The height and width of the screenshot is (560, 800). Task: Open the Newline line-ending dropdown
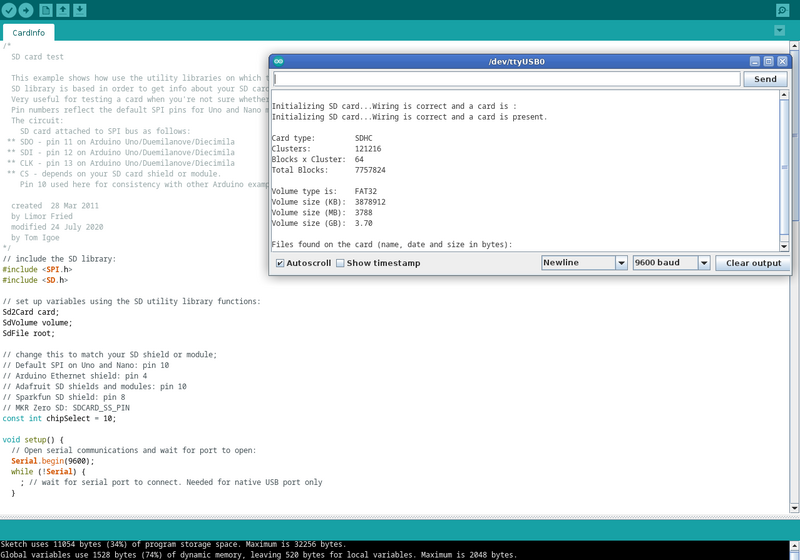[584, 263]
